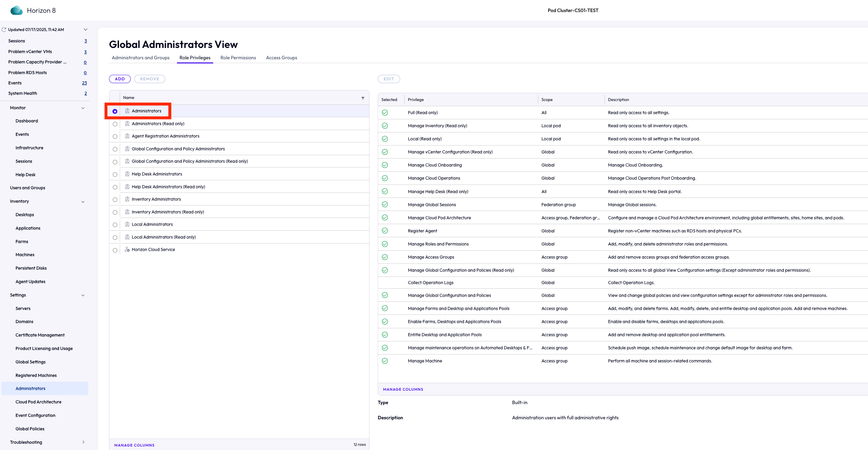Collapse the Settings section

click(83, 296)
